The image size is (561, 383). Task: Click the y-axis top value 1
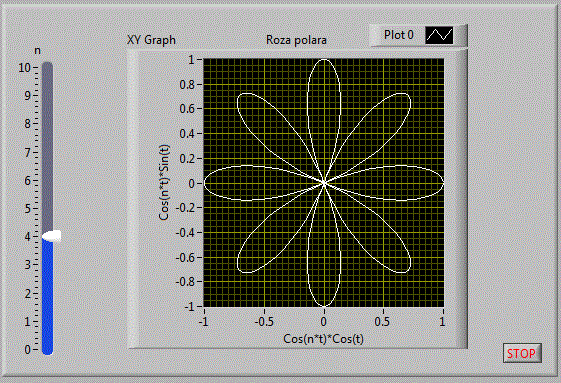click(x=191, y=59)
